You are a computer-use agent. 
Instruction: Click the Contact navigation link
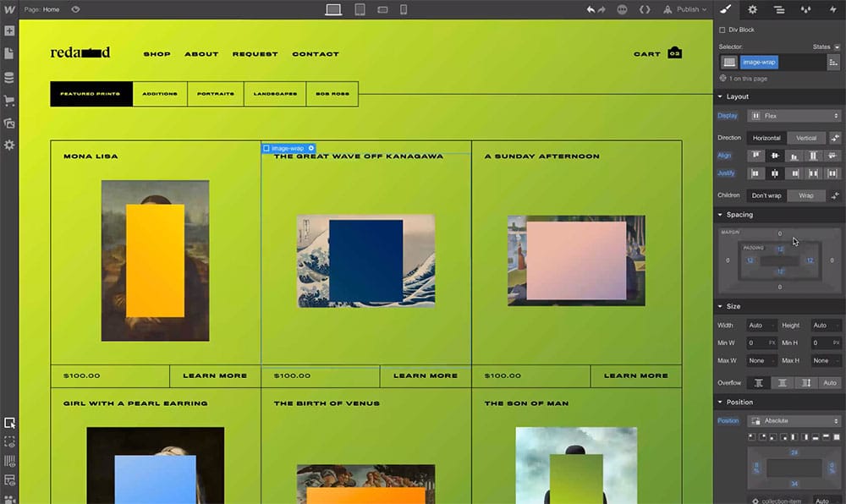coord(316,54)
